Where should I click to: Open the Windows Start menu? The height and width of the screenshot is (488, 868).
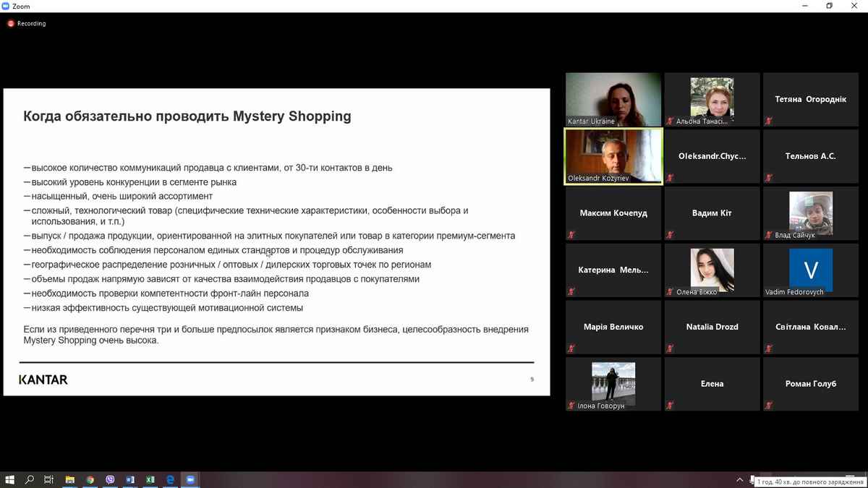pyautogui.click(x=10, y=479)
